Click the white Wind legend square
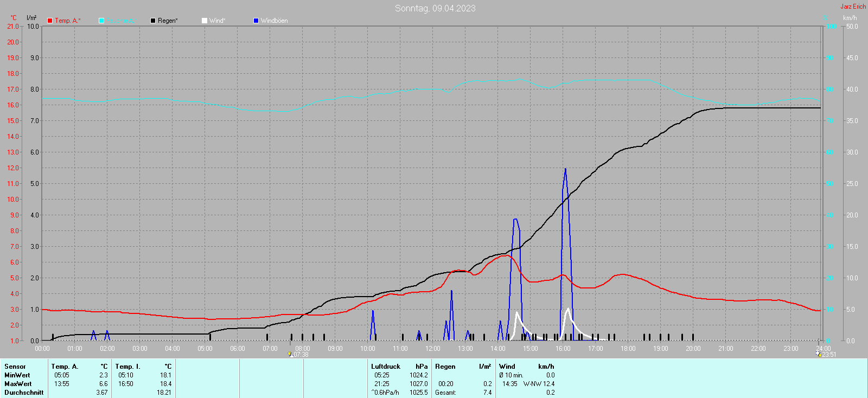The image size is (868, 398). coord(205,21)
